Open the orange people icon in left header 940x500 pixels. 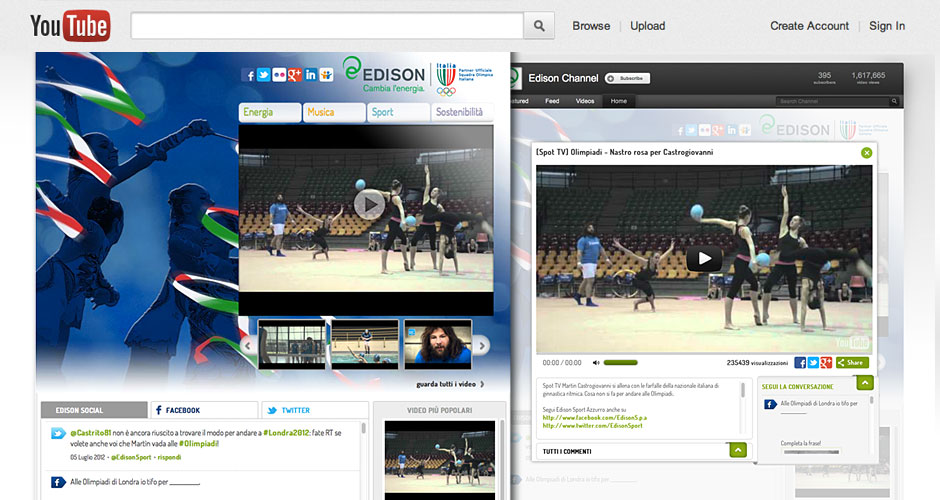(x=326, y=75)
